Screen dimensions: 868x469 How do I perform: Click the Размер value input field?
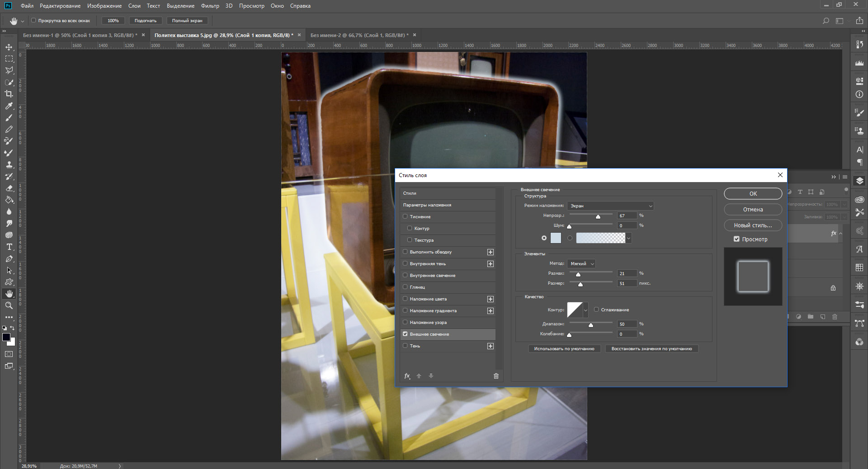point(627,283)
